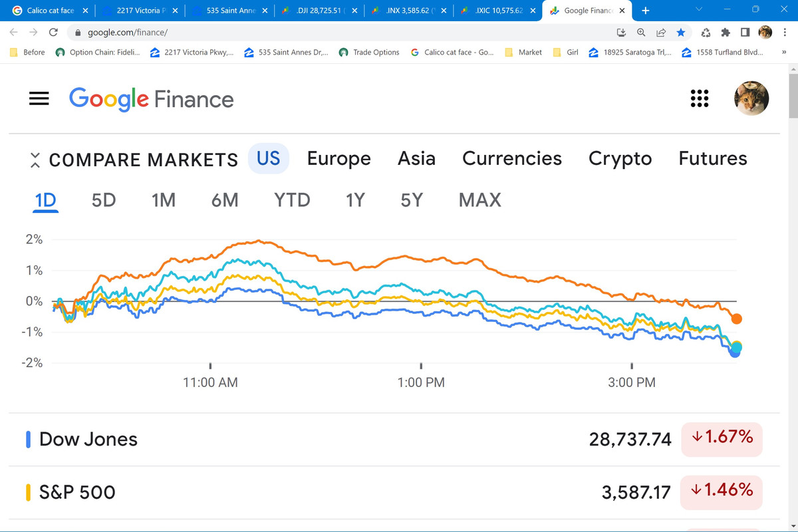Open 535 Saint Annes Dr bookmark
The height and width of the screenshot is (532, 798).
[x=286, y=52]
